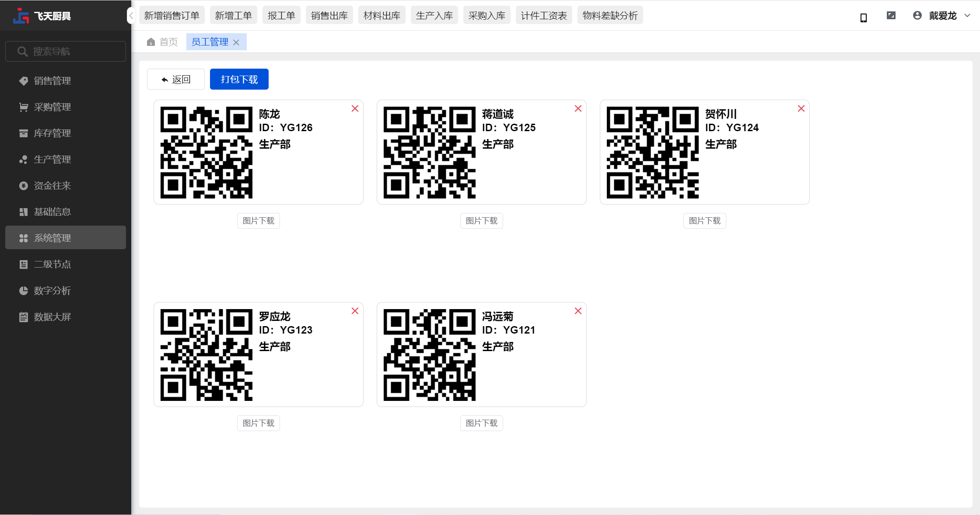Click the 数字分析 pie chart icon

(x=24, y=291)
